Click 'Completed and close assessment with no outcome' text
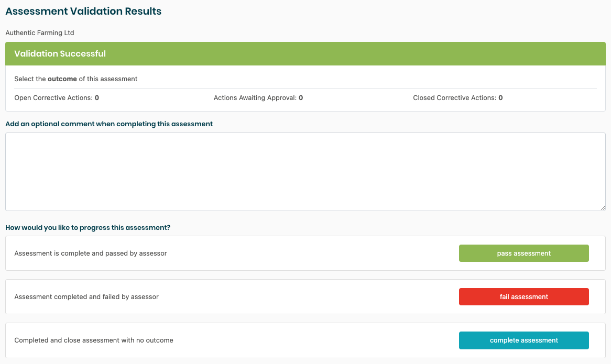Image resolution: width=611 pixels, height=364 pixels. [94, 340]
